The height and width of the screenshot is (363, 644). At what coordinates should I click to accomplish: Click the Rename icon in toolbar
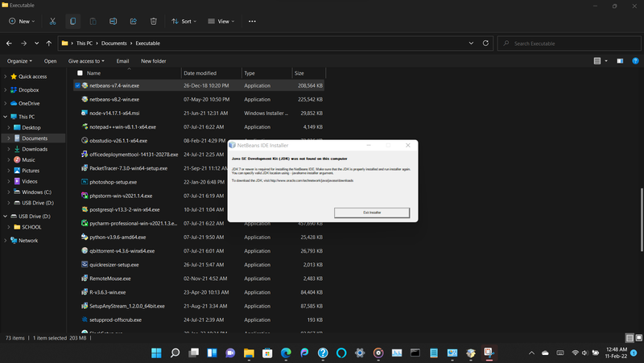113,22
